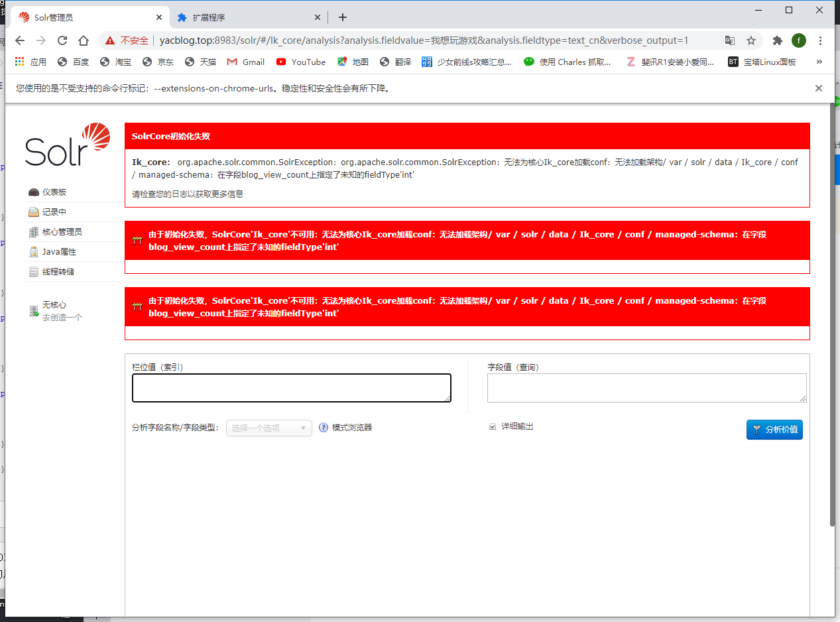This screenshot has height=622, width=840.
Task: Click the 去创造一个 create core link
Action: point(62,318)
